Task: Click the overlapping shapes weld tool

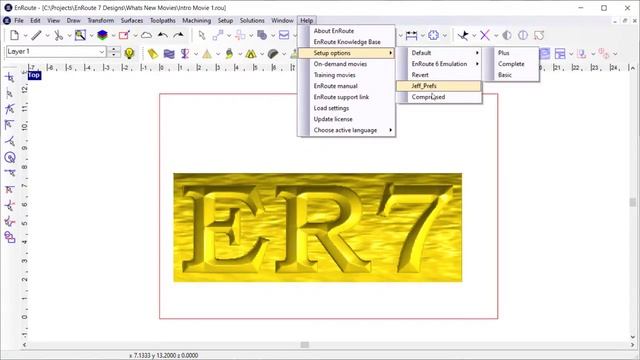Action: 262,36
